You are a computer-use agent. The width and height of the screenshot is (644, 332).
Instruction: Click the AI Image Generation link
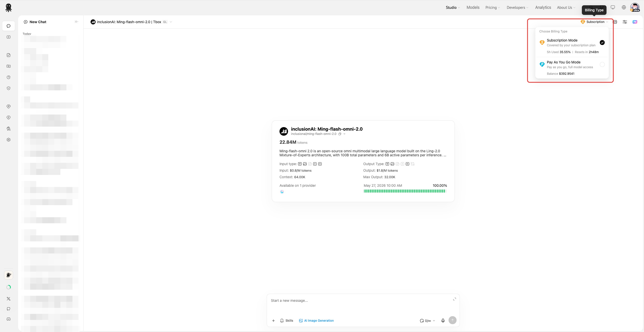[316, 321]
